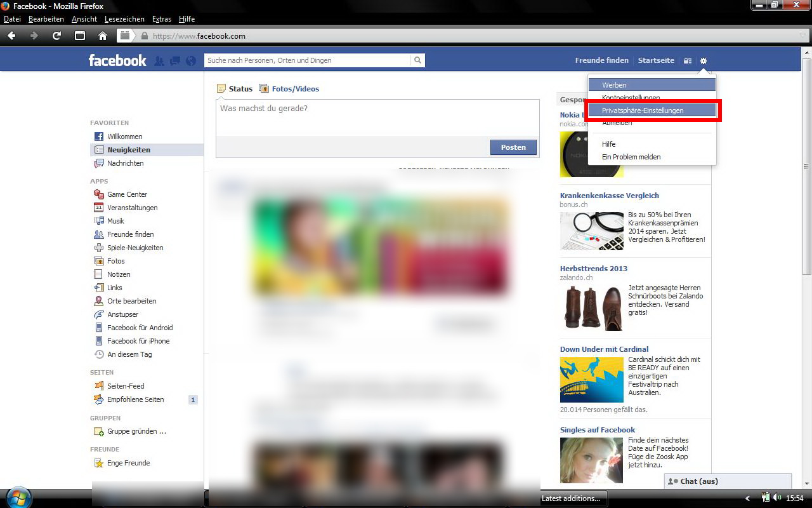This screenshot has height=508, width=812.
Task: Open the privacy shortcuts lock dropdown
Action: pos(688,61)
